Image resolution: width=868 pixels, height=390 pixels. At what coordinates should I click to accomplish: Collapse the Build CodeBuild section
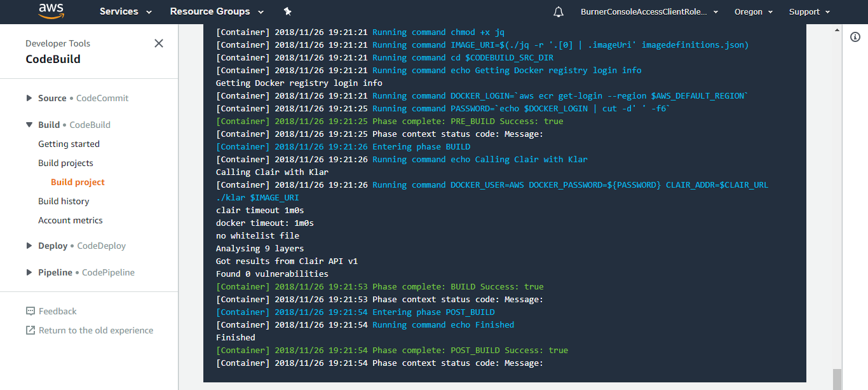click(68, 125)
